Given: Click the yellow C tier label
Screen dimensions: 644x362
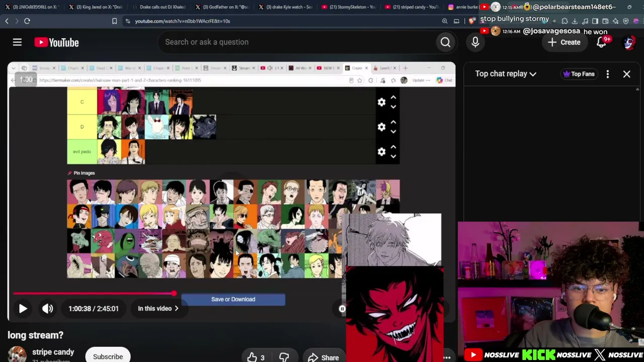Looking at the screenshot, I should (82, 102).
